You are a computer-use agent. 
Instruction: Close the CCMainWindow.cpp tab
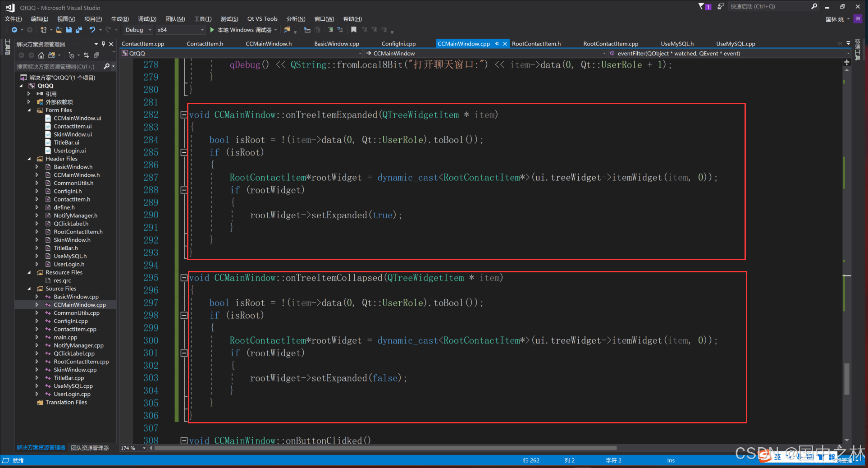[505, 44]
